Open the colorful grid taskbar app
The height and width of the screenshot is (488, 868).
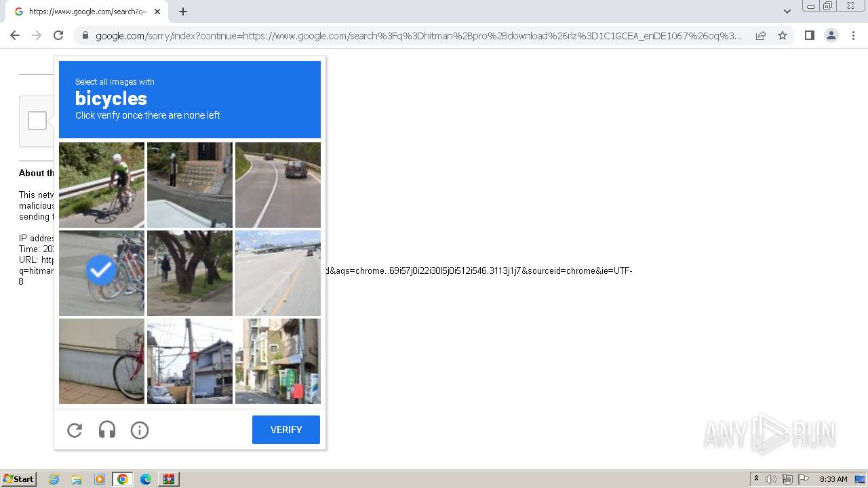(x=169, y=479)
